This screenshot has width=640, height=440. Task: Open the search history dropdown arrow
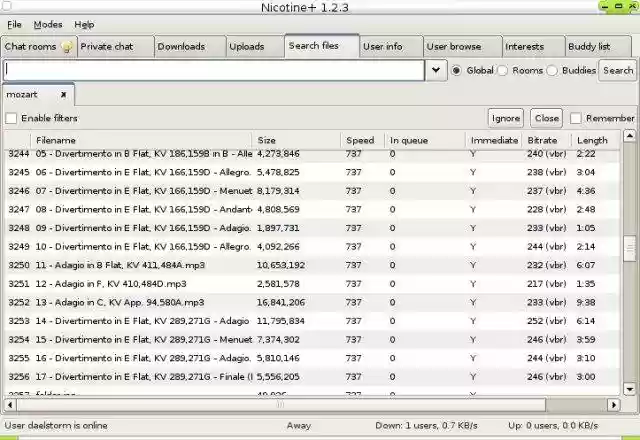coord(436,70)
